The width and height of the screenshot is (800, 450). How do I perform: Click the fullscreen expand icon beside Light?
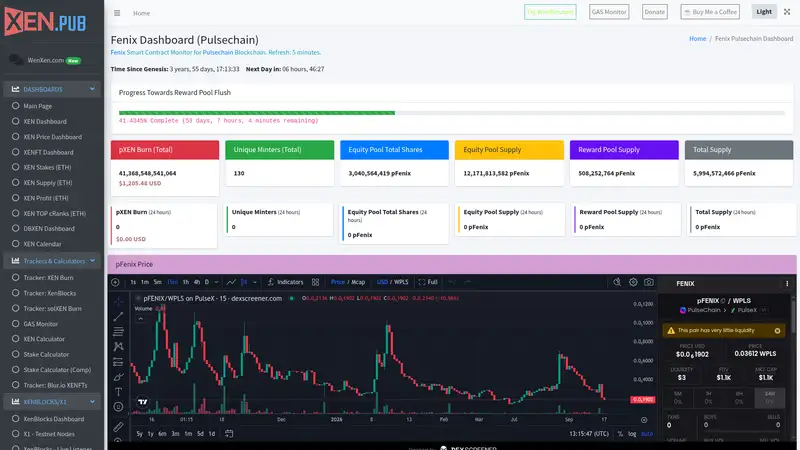pyautogui.click(x=787, y=12)
